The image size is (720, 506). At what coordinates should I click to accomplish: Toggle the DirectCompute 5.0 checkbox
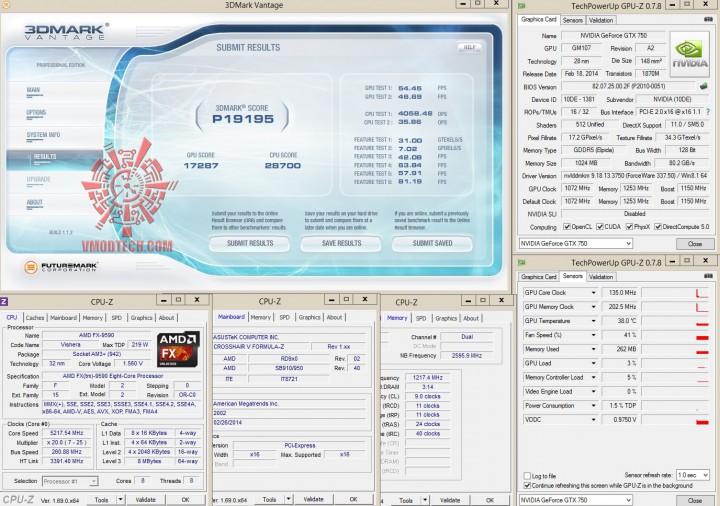pos(658,227)
